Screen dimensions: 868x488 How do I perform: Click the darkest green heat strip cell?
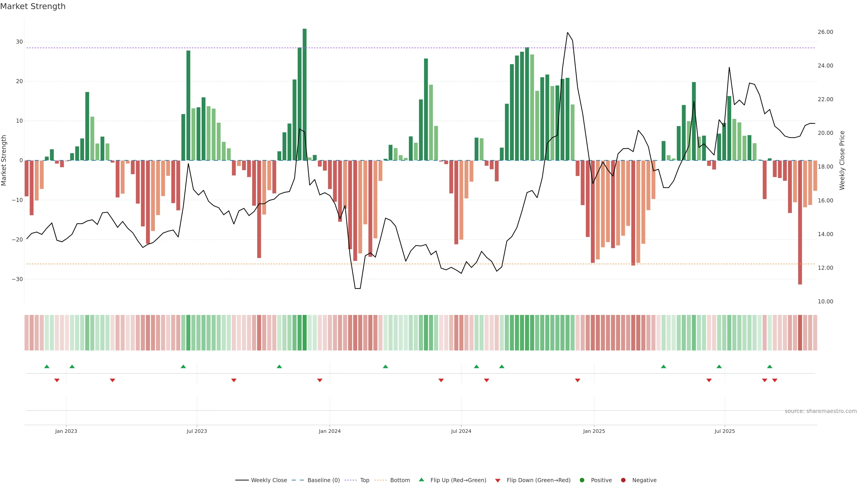pos(305,333)
